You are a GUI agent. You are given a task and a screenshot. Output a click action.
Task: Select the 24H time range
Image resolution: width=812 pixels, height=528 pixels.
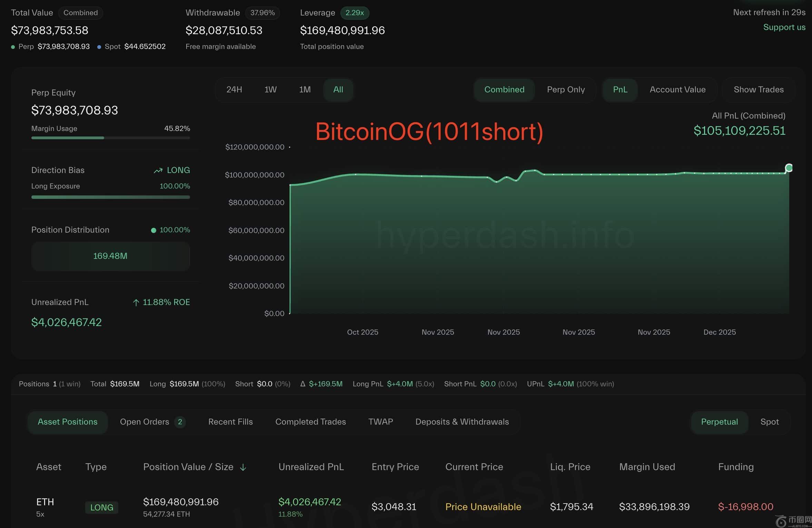(x=234, y=90)
